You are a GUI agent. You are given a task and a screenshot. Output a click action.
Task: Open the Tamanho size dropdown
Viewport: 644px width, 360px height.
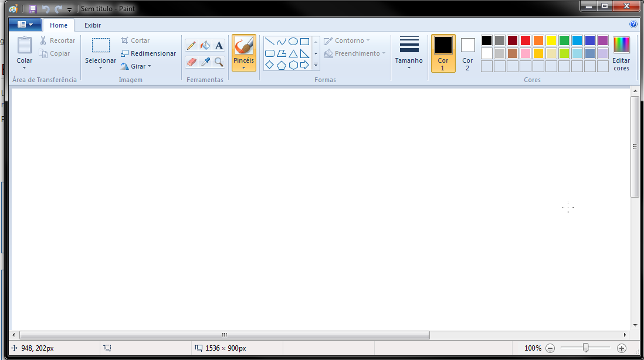click(409, 53)
